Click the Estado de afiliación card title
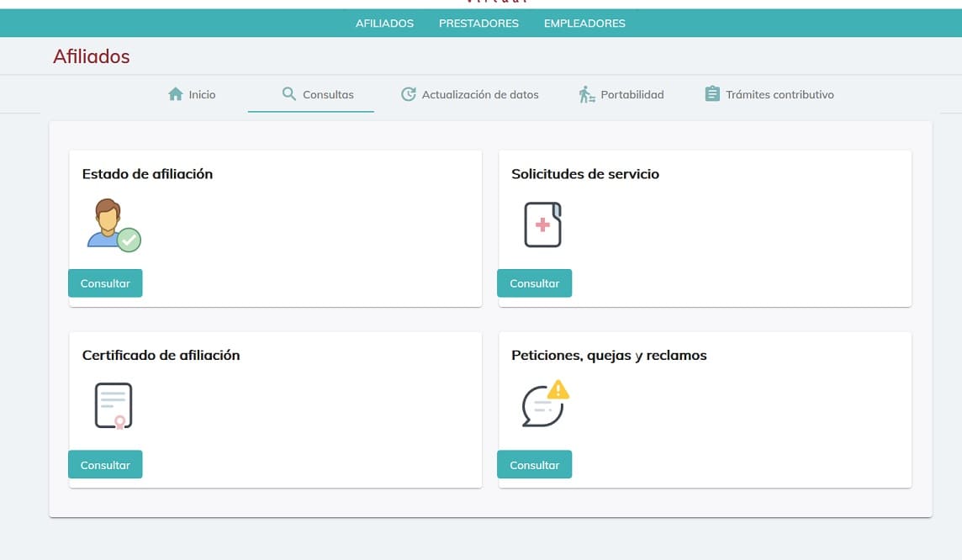 147,174
